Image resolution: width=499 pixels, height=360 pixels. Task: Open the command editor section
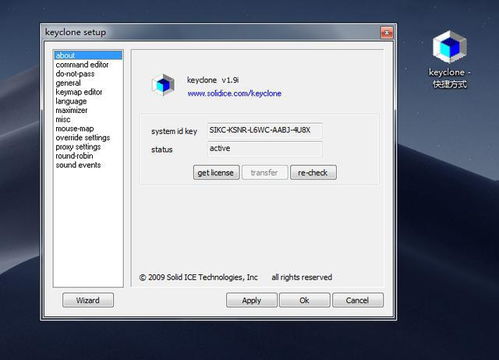(x=82, y=65)
